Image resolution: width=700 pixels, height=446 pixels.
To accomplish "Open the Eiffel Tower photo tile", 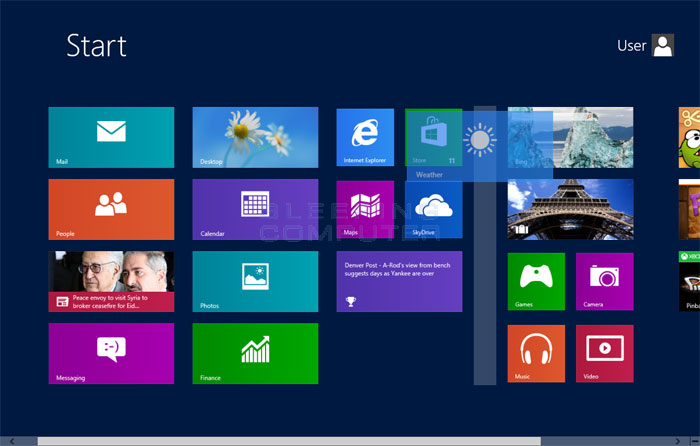I will [570, 209].
